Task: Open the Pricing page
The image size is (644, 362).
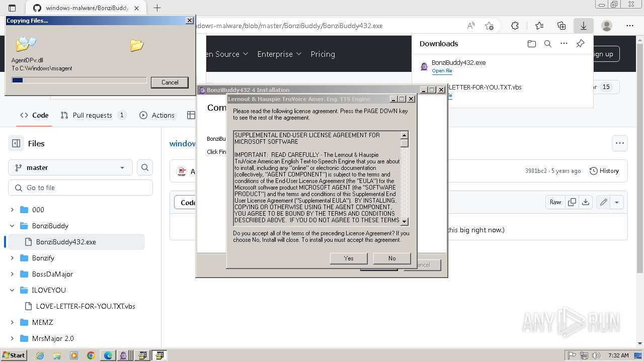Action: coord(323,54)
